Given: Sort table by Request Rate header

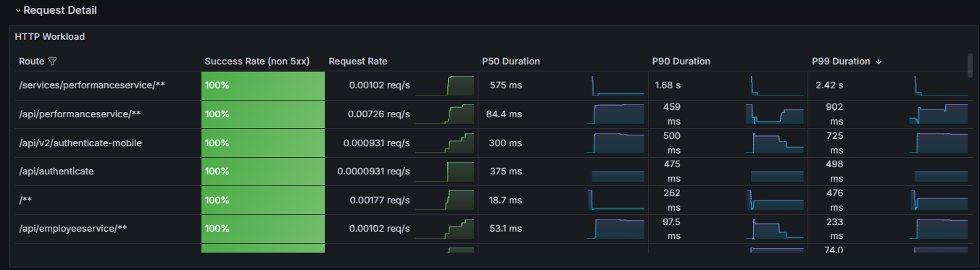Looking at the screenshot, I should coord(358,62).
